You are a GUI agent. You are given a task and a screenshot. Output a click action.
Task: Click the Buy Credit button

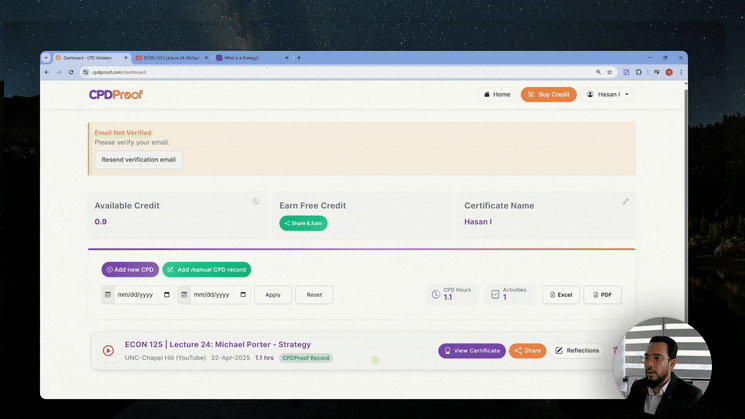click(x=549, y=94)
